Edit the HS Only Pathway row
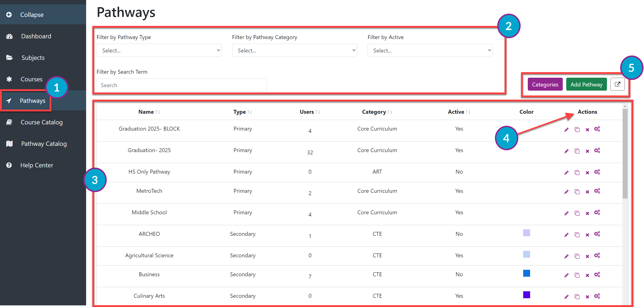The height and width of the screenshot is (307, 644). 566,172
